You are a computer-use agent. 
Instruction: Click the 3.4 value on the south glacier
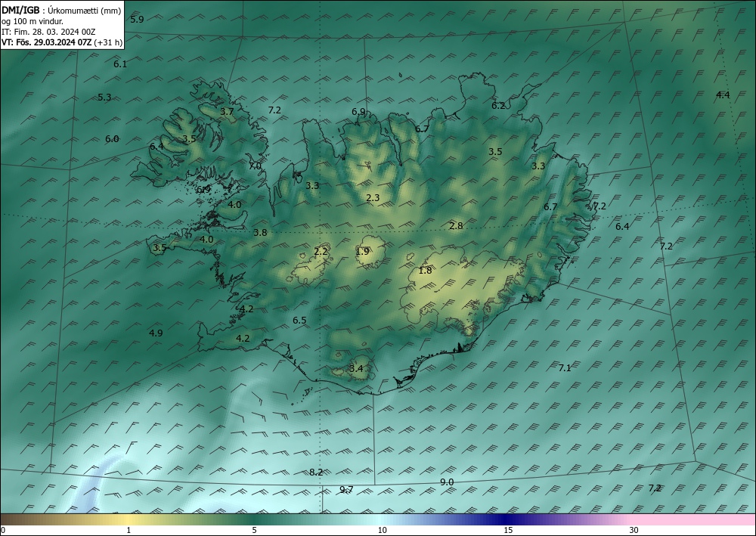[x=356, y=369]
